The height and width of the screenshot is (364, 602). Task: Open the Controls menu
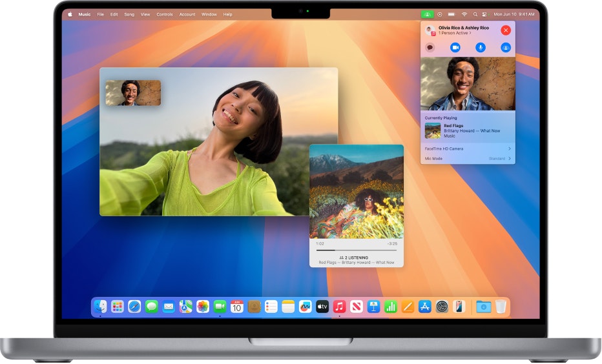pos(164,14)
